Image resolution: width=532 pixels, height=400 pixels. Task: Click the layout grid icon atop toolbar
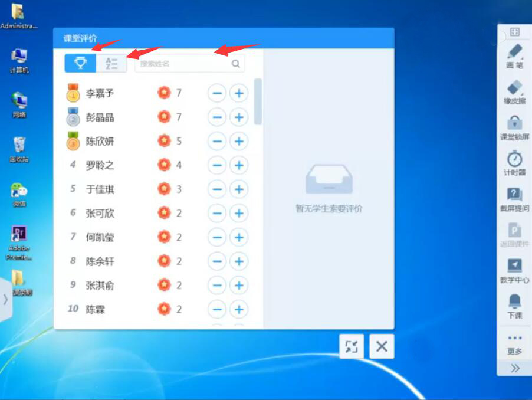coord(515,32)
